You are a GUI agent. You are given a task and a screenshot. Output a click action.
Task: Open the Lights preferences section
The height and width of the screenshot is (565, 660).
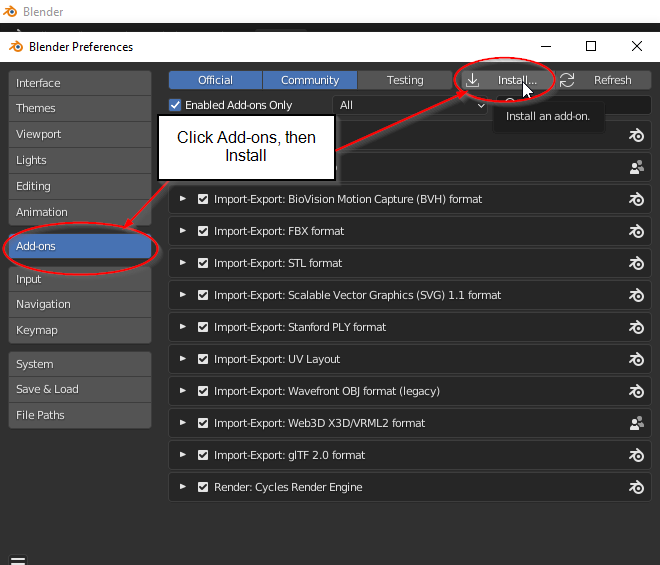(x=80, y=160)
